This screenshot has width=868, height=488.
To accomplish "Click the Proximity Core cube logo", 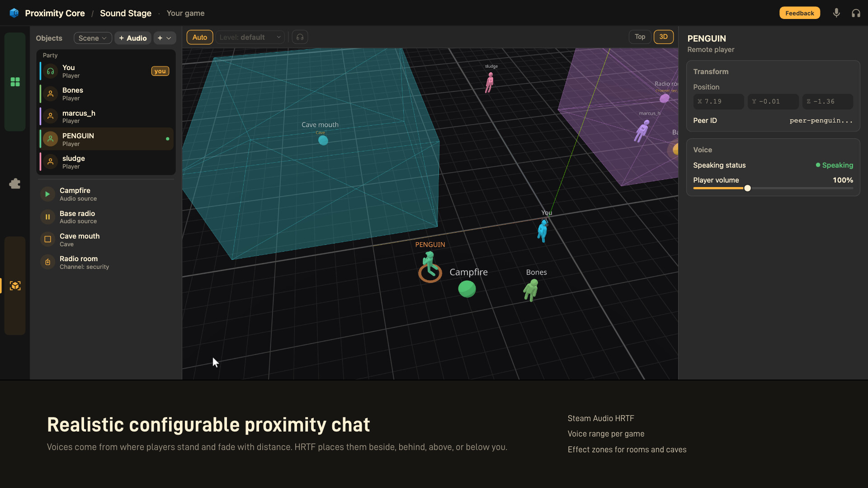I will point(14,13).
